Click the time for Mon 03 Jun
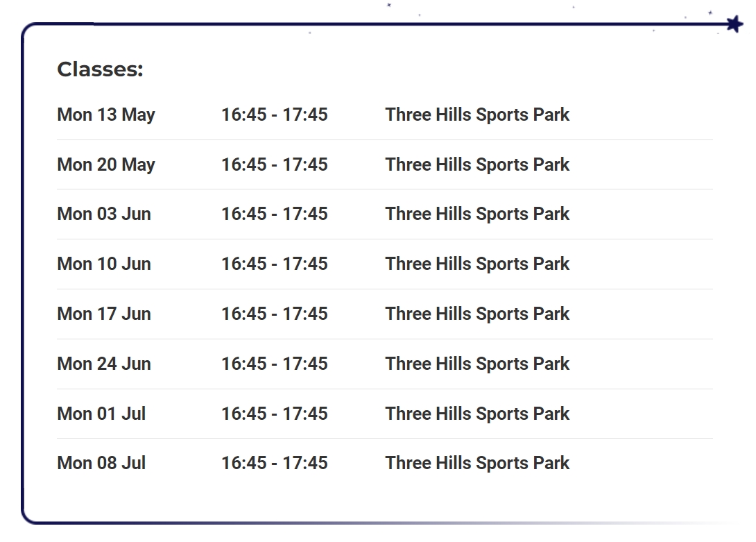The height and width of the screenshot is (542, 756). click(x=274, y=214)
